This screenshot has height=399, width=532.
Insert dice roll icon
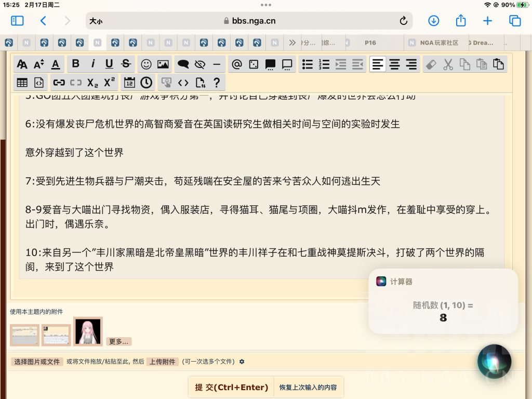coord(254,64)
